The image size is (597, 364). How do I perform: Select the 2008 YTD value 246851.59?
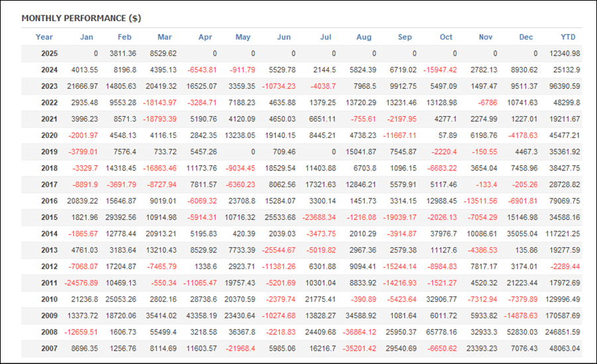(x=563, y=332)
